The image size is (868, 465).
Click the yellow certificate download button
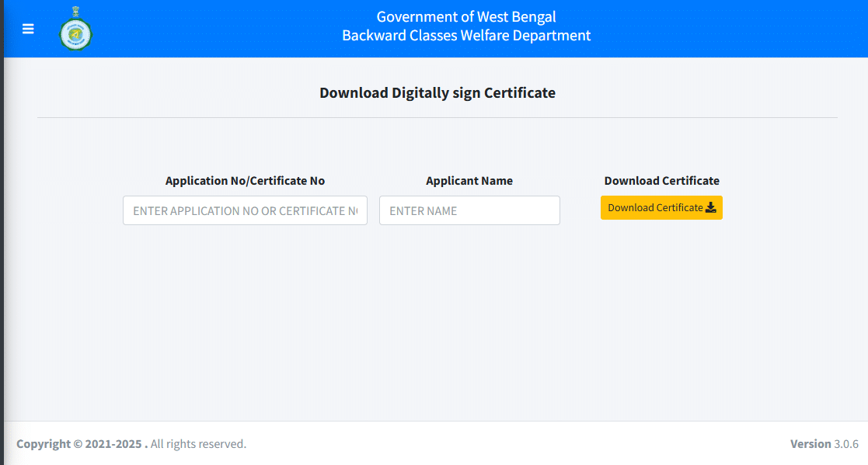tap(661, 207)
